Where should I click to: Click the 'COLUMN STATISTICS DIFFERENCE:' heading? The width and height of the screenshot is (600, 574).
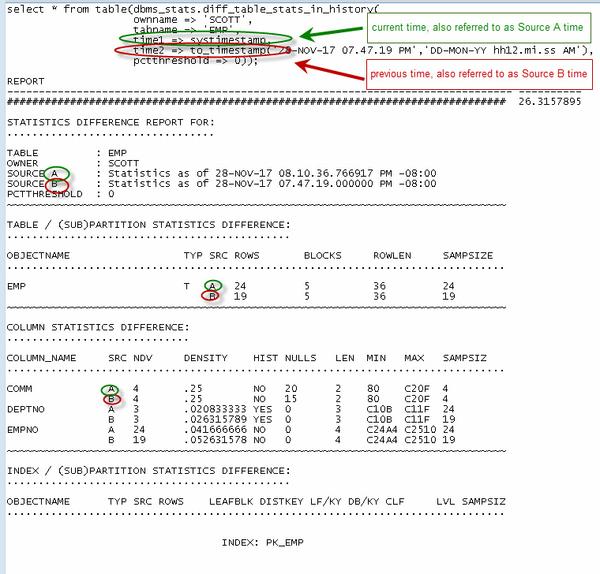coord(96,327)
